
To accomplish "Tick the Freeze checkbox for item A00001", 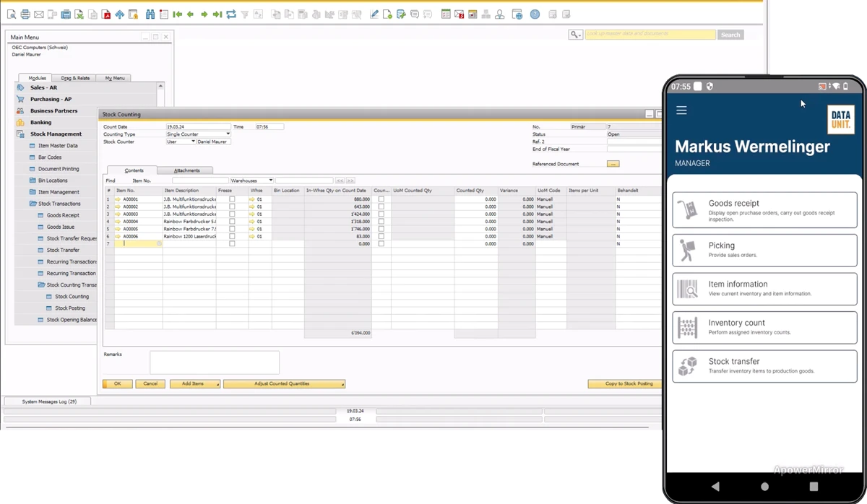I will click(232, 199).
